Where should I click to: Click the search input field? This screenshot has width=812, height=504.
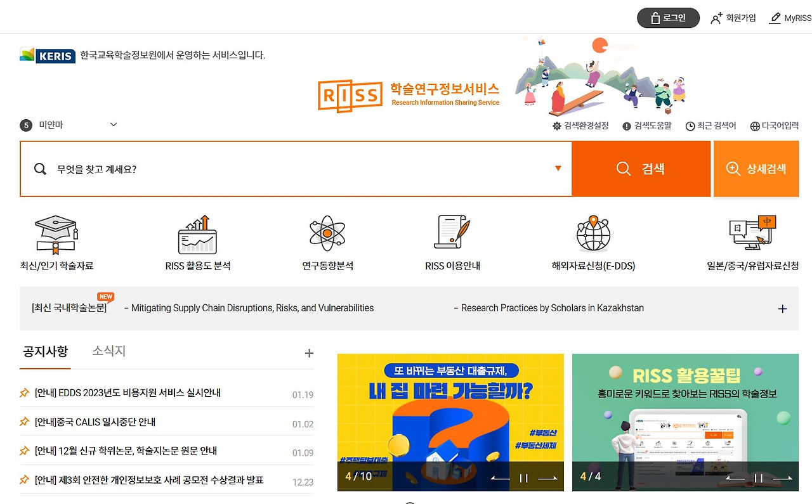[x=254, y=169]
